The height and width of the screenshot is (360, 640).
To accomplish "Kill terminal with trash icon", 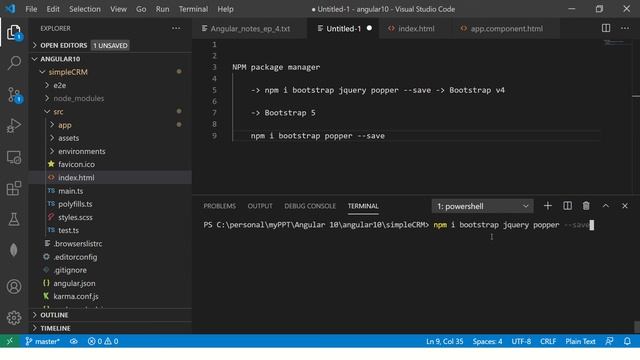I will (x=586, y=206).
